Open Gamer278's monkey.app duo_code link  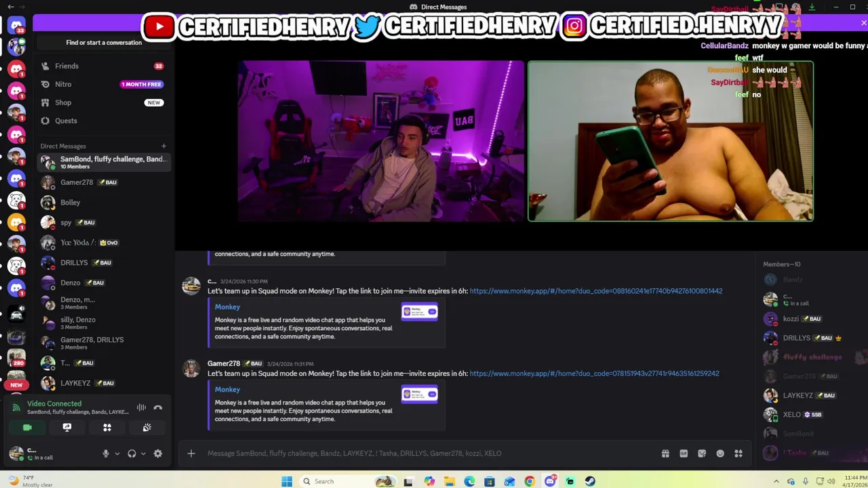click(594, 373)
